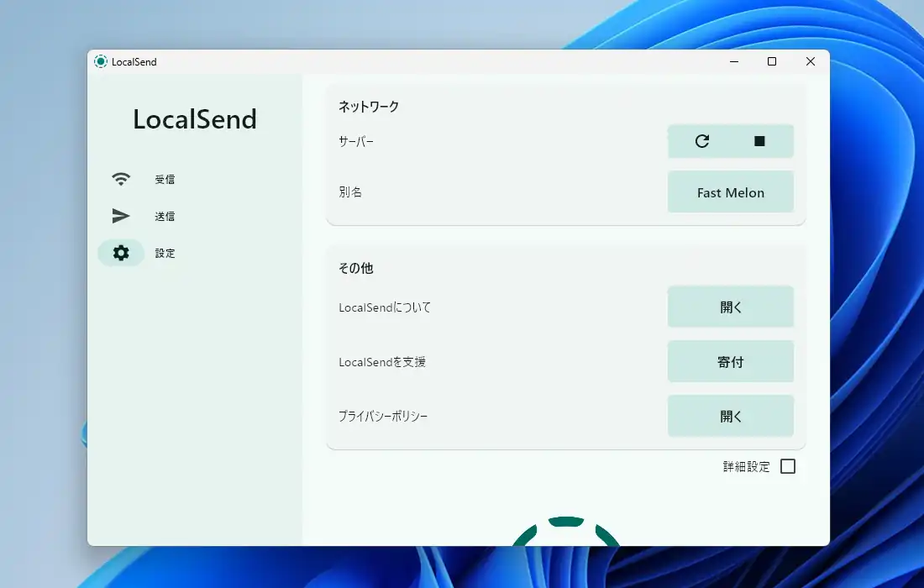Minimize the LocalSend window
Viewport: 924px width, 588px height.
pyautogui.click(x=733, y=61)
